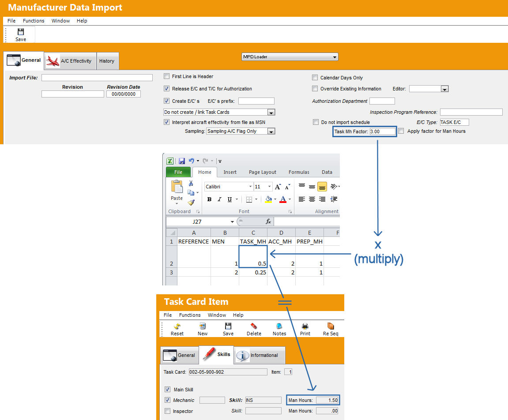
Task: Click the Align Text Left icon
Action: (x=301, y=199)
